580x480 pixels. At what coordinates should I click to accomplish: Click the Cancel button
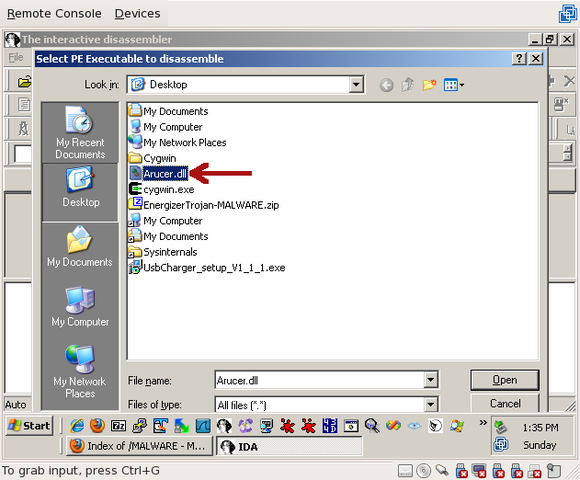(505, 403)
